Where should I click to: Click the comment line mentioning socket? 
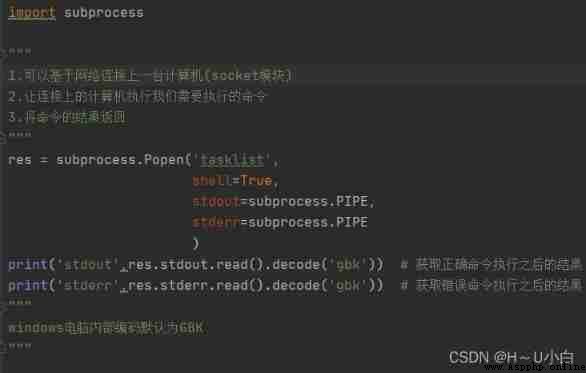point(149,75)
